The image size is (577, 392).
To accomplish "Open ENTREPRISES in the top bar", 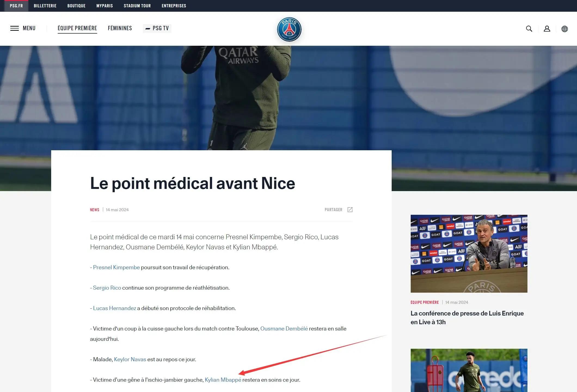I will click(174, 6).
